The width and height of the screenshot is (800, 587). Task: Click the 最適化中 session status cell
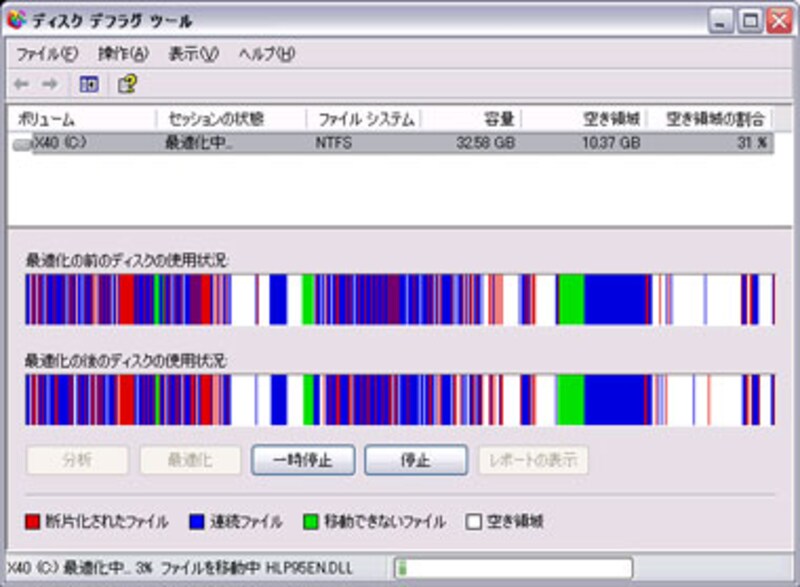[x=198, y=143]
